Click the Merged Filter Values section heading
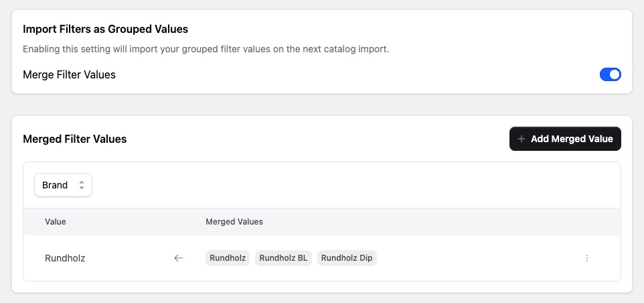 (x=74, y=139)
